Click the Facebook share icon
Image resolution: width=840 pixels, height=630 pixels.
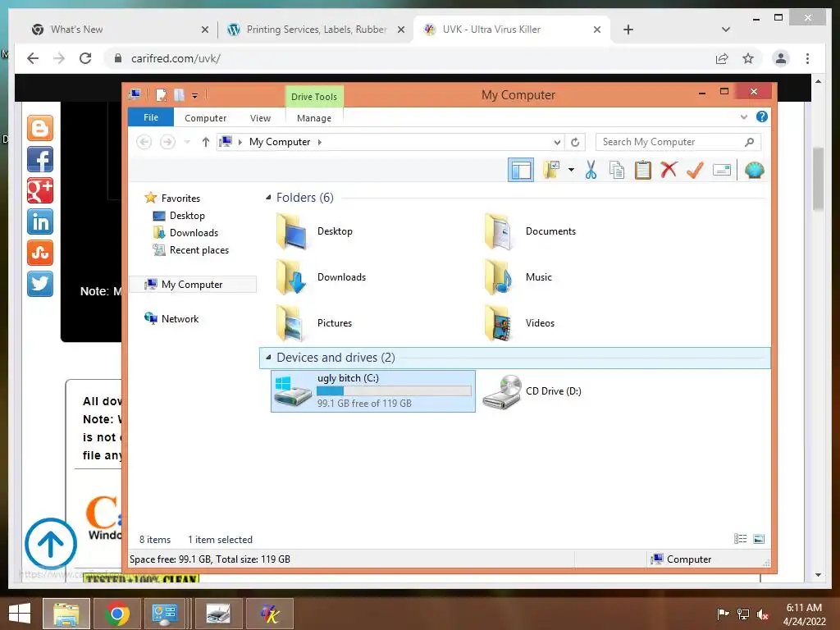click(40, 159)
